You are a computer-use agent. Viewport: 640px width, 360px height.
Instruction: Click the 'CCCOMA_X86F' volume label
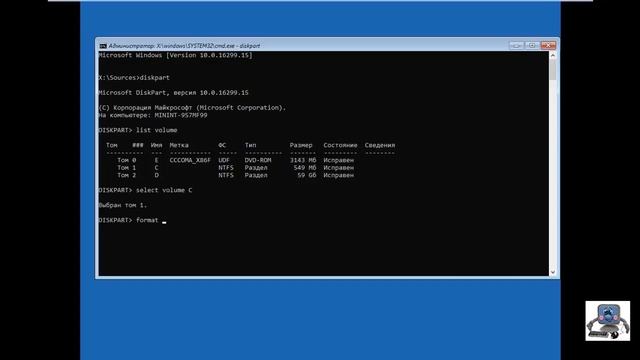(x=190, y=160)
